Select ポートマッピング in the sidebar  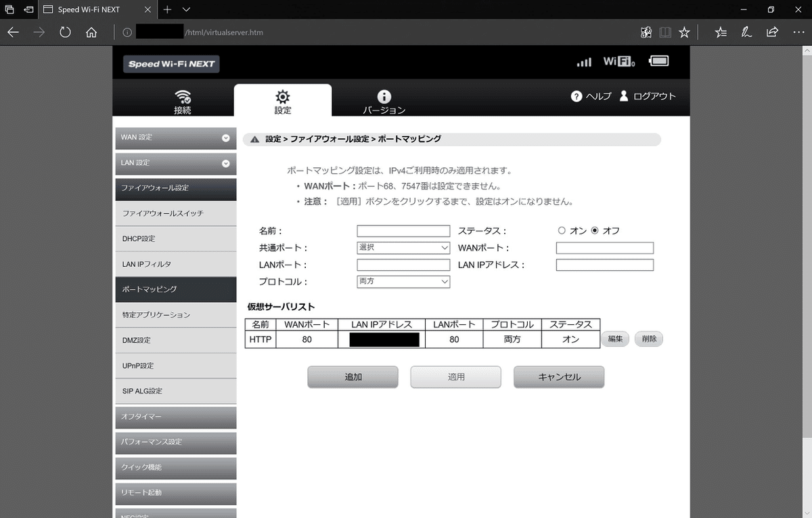coord(175,289)
